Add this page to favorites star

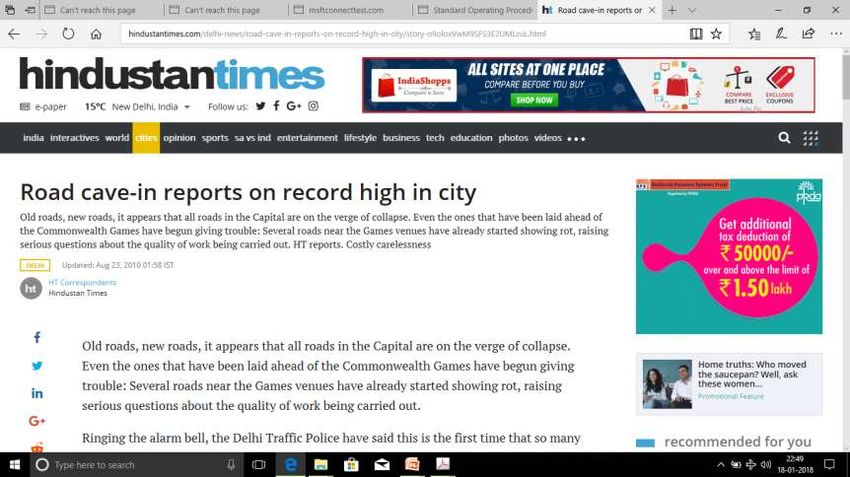coord(716,34)
